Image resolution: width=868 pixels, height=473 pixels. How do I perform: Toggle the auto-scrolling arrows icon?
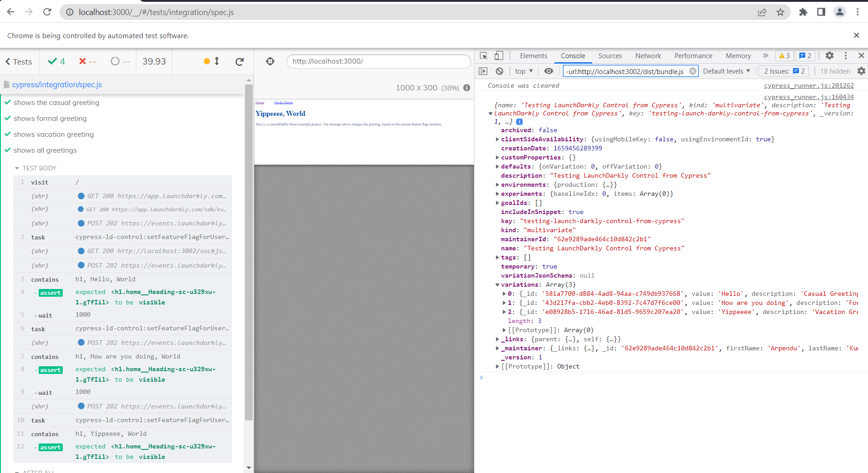pyautogui.click(x=217, y=61)
